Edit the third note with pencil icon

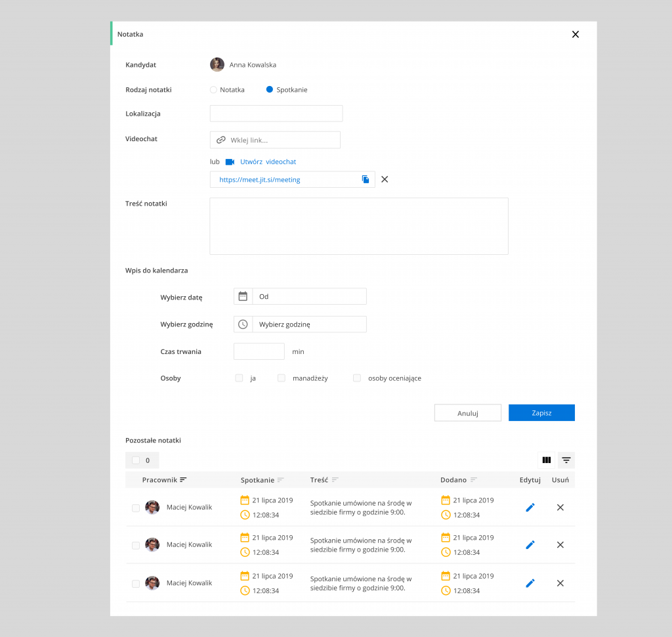530,583
